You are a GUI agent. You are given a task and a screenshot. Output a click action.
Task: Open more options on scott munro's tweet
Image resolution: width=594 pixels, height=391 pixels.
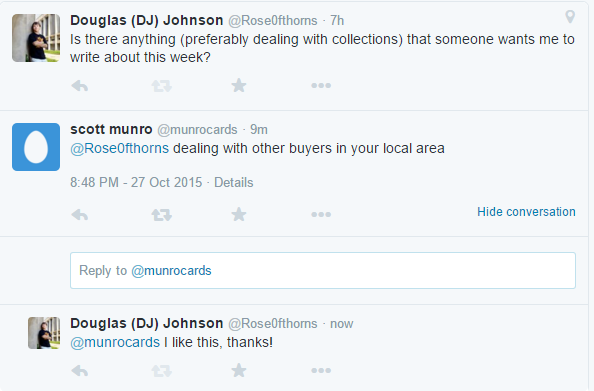321,214
